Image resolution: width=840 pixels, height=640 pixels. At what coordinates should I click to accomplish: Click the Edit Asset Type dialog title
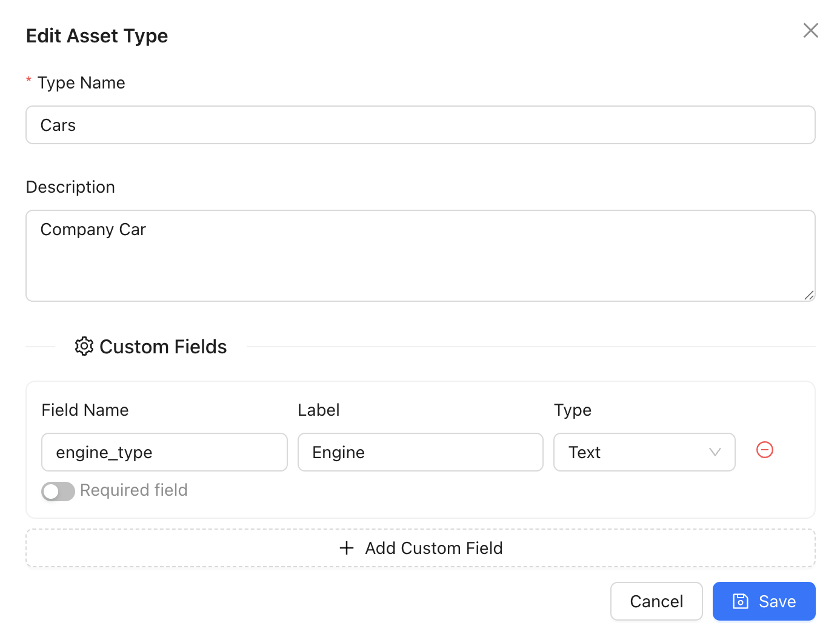click(x=96, y=36)
